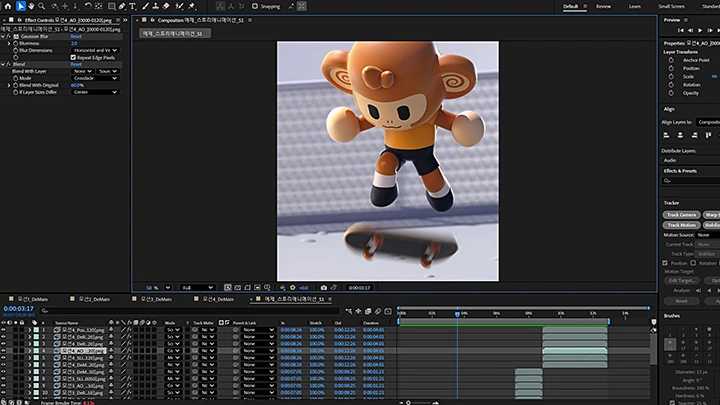Open the Full resolution dropdown

coord(197,287)
